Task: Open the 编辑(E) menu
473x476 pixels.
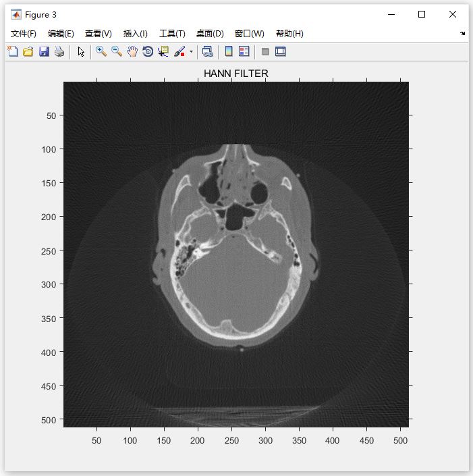Action: [x=61, y=33]
